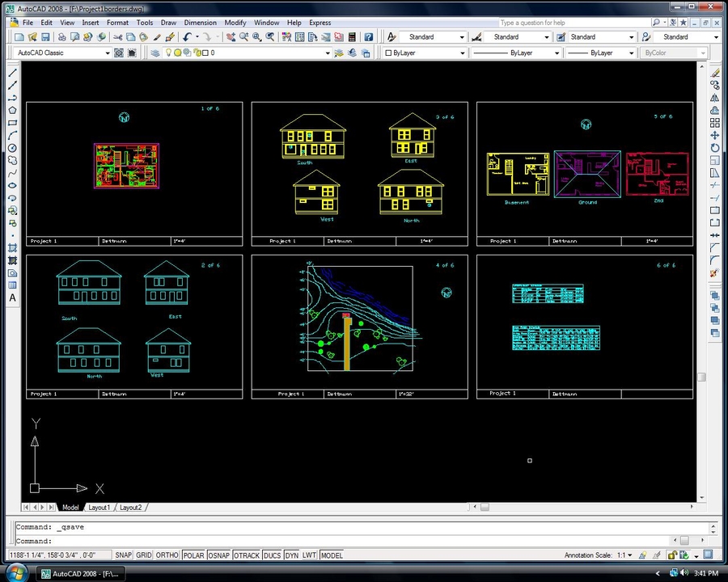Open the QuickCalc calculator icon

[352, 37]
